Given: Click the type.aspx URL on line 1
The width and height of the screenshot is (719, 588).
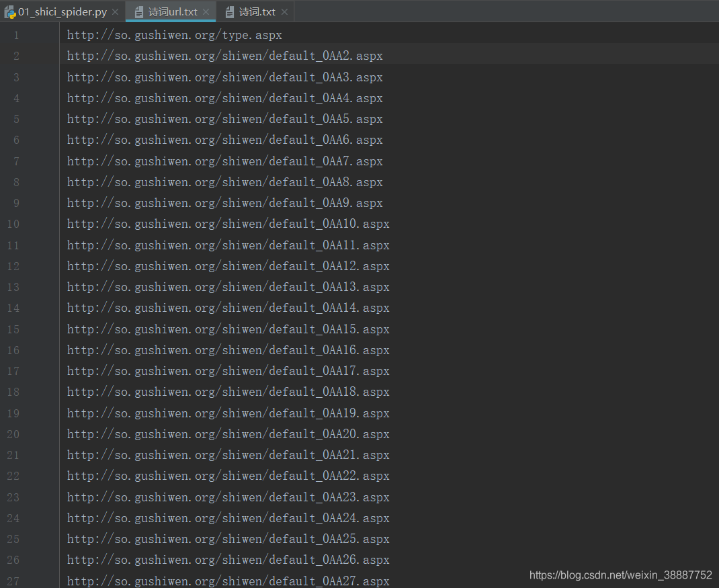Looking at the screenshot, I should [174, 36].
